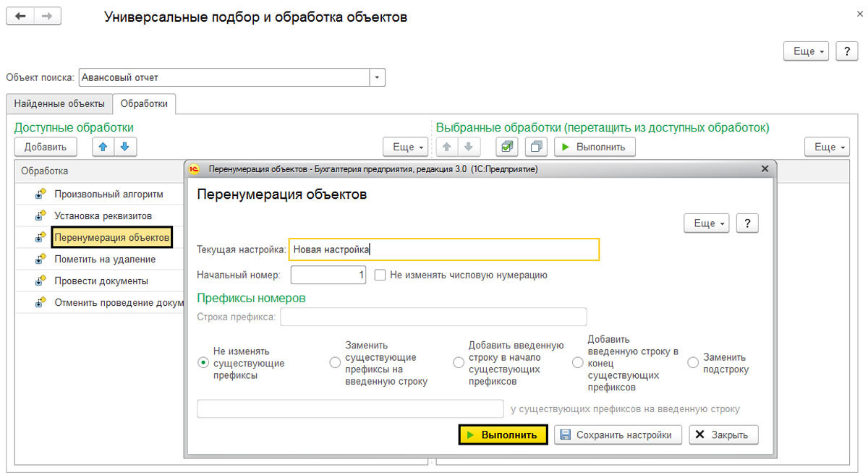Click the Сохранить настройки button
The width and height of the screenshot is (868, 475).
tap(618, 435)
